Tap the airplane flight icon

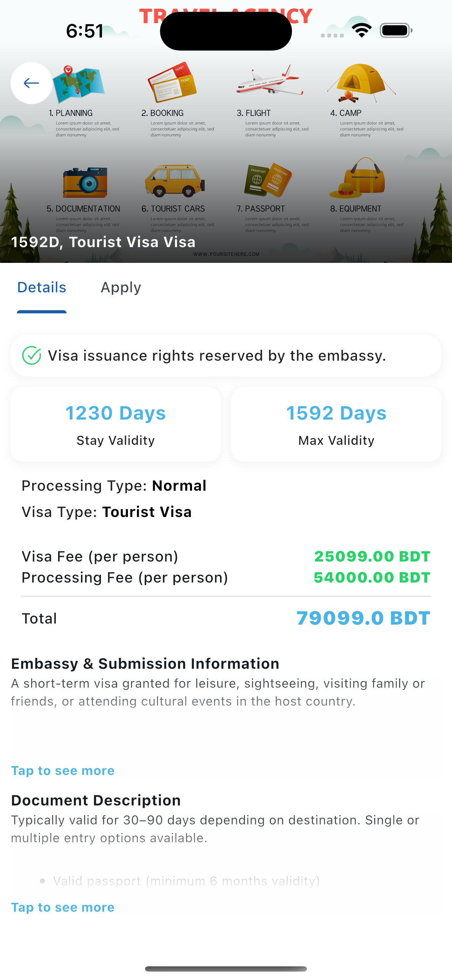pos(270,80)
